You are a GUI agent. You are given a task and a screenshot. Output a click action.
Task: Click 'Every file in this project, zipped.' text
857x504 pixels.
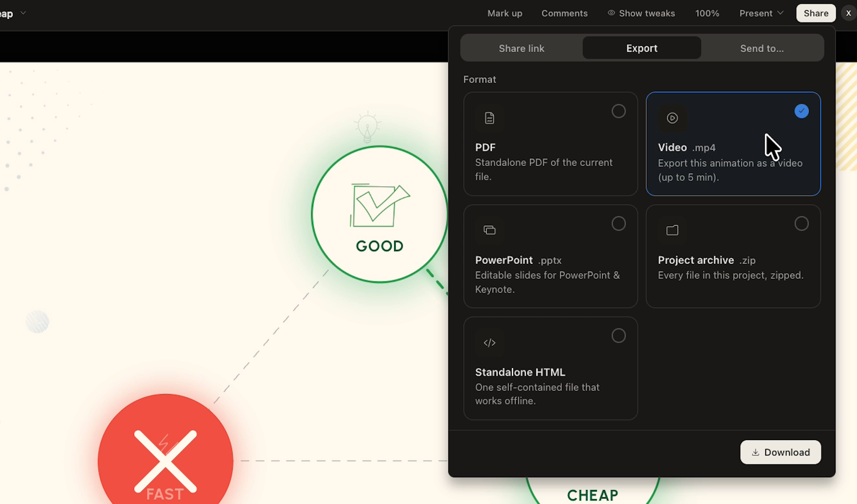(731, 275)
